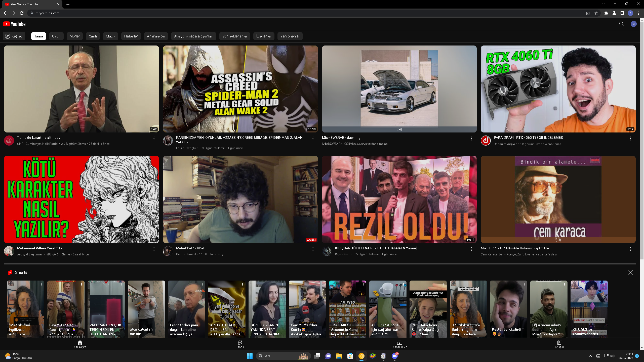Image resolution: width=644 pixels, height=362 pixels.
Task: Open the Keşfet explore chip
Action: click(x=14, y=36)
